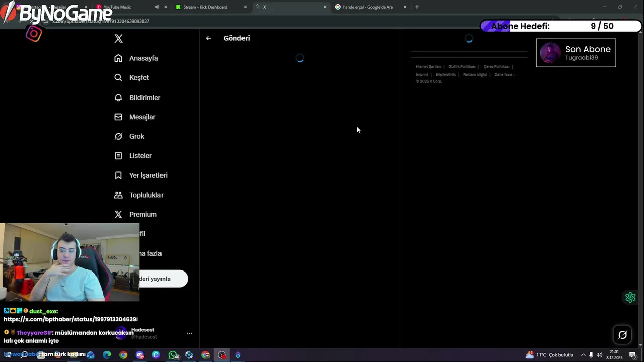644x362 pixels.
Task: Mute YouTube Music tab audio icon
Action: (x=157, y=7)
